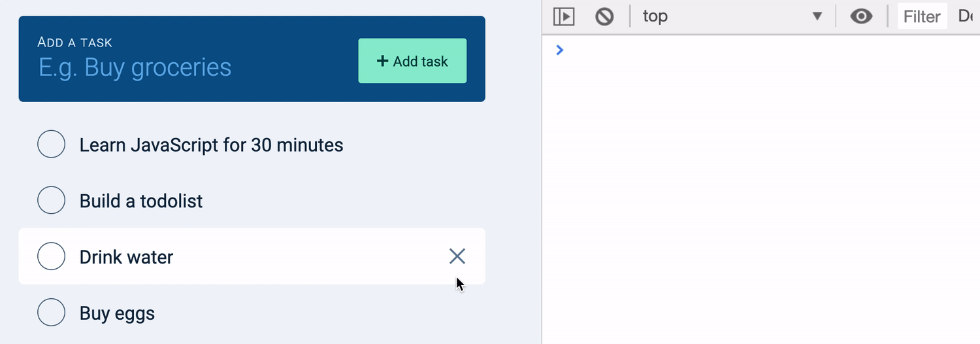The width and height of the screenshot is (980, 344).
Task: Click the plus icon on Add task
Action: click(383, 61)
